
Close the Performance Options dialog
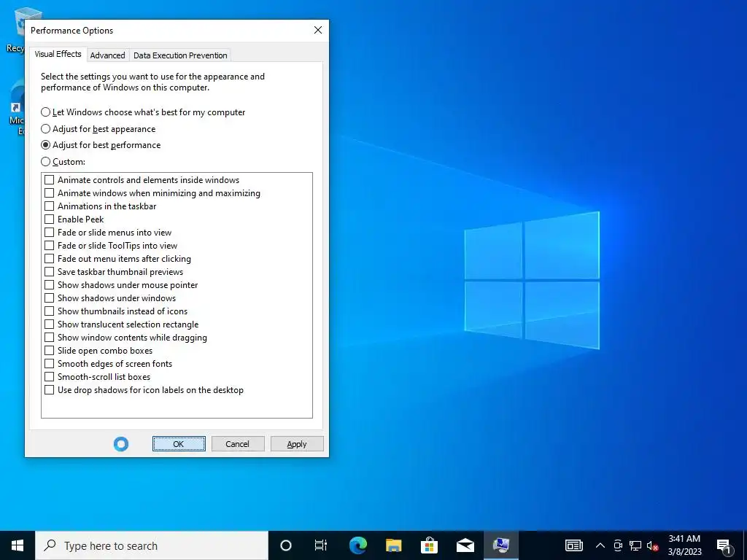click(318, 30)
